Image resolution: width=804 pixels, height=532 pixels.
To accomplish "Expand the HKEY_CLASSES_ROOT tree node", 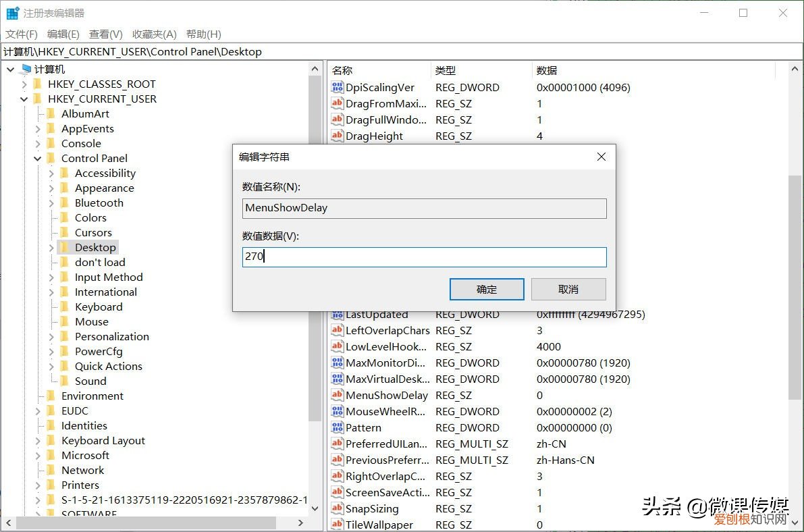I will (x=24, y=84).
